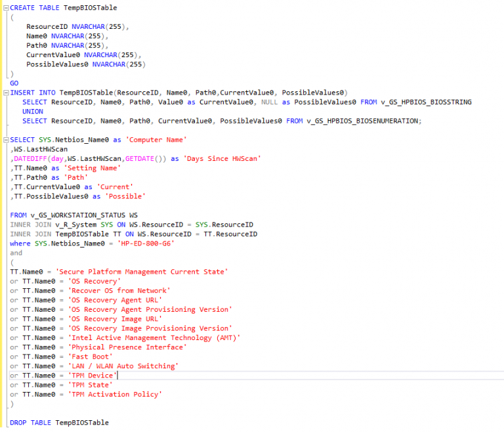504x432 pixels.
Task: Collapse the CREATE TABLE code block
Action: tap(5, 8)
